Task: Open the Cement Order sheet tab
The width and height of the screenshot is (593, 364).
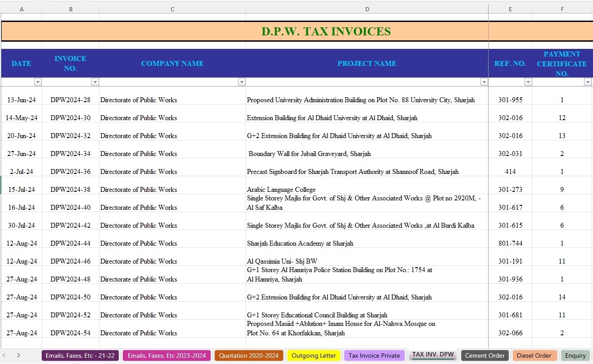Action: coord(485,355)
